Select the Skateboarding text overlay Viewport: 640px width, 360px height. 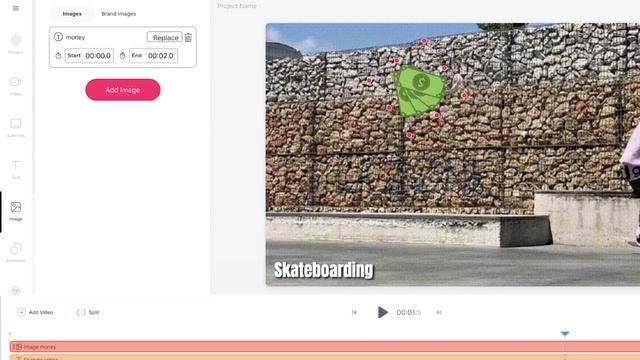click(x=323, y=270)
